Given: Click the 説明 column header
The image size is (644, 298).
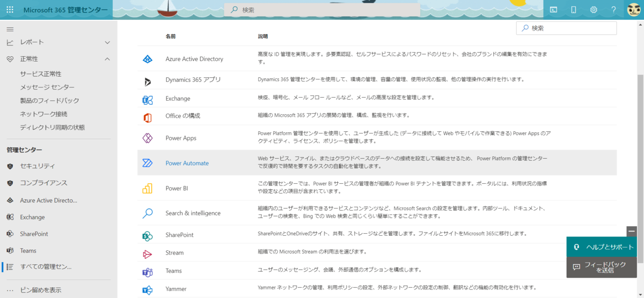Looking at the screenshot, I should (263, 36).
